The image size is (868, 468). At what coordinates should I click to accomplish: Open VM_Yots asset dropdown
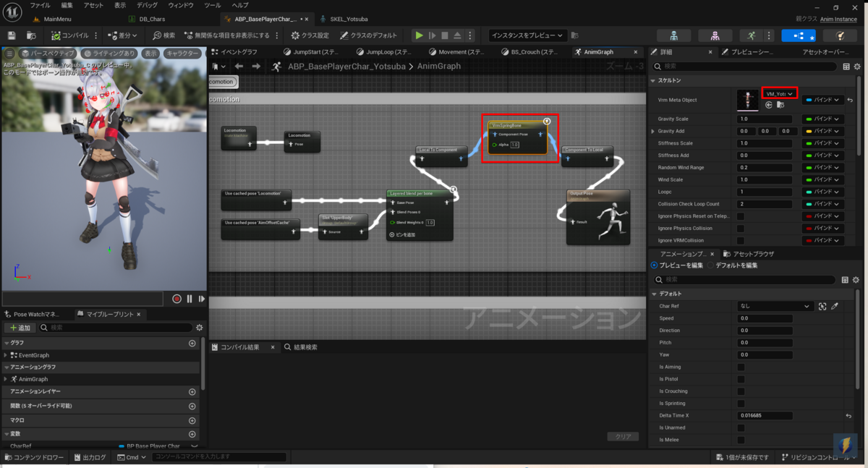[x=780, y=93]
